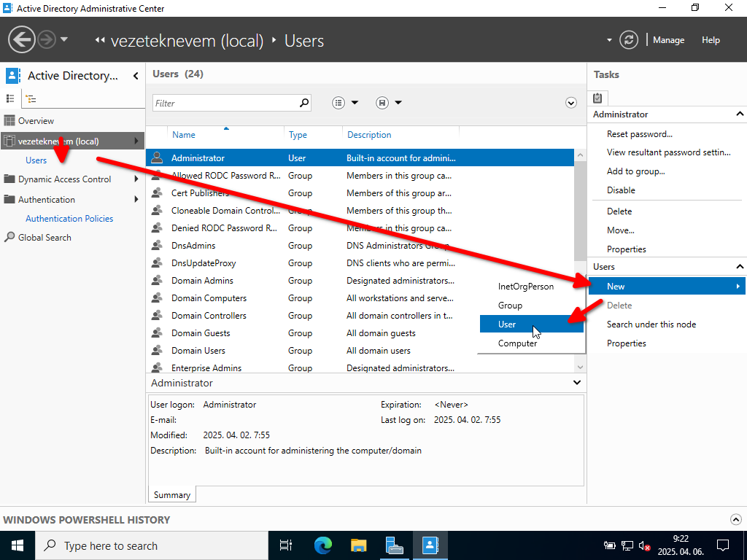The width and height of the screenshot is (747, 560).
Task: Click the search magnifier in Filter box
Action: point(304,103)
